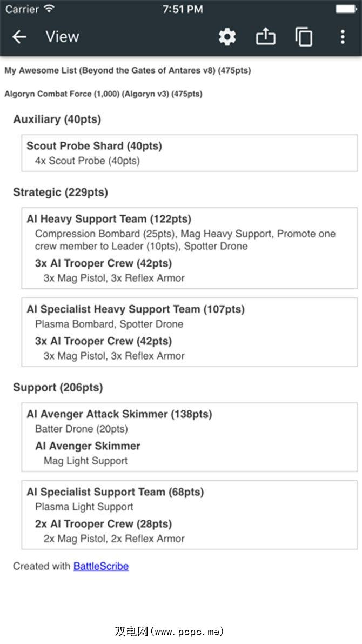Select the Scout Probe Shard entry

point(94,146)
